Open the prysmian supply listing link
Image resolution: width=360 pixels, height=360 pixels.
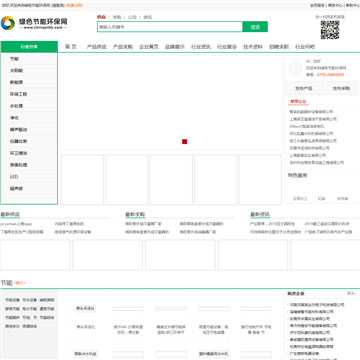[16, 224]
